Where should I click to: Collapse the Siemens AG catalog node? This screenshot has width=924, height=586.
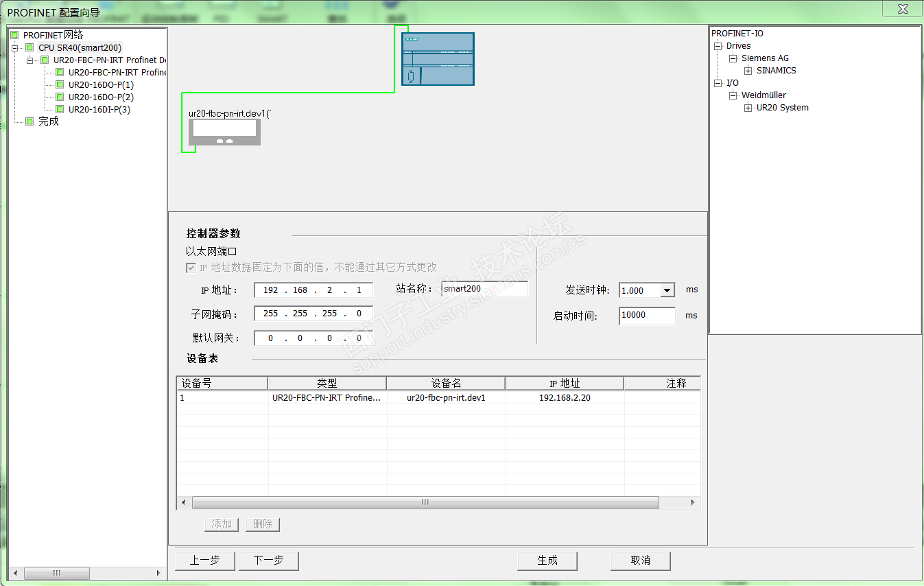point(733,58)
